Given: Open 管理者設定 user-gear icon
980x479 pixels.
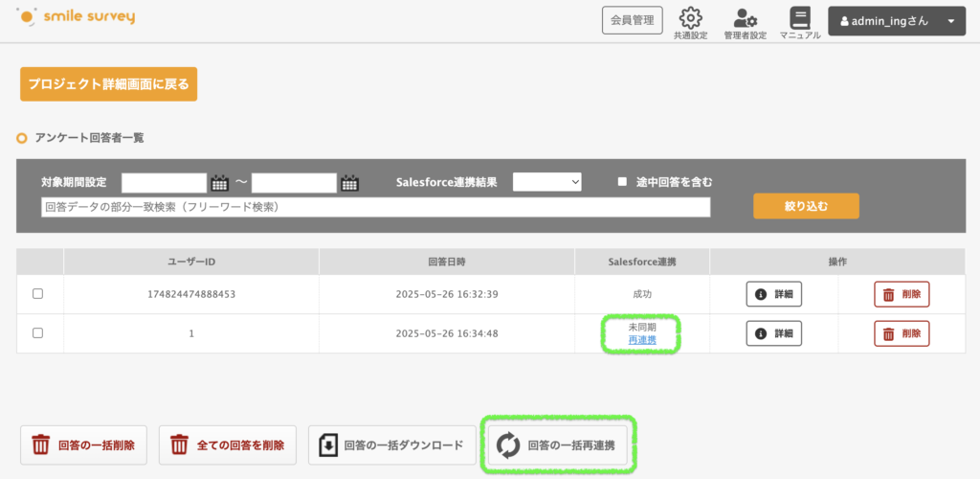Looking at the screenshot, I should 745,19.
